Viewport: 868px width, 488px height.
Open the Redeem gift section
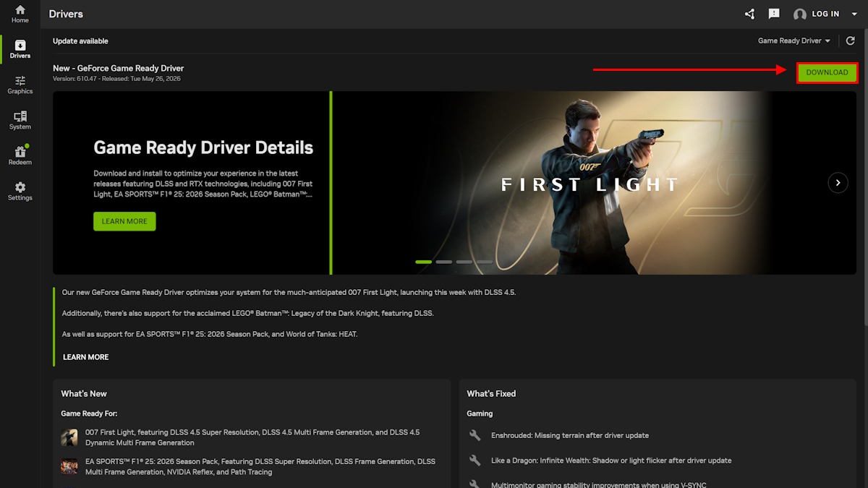point(20,155)
